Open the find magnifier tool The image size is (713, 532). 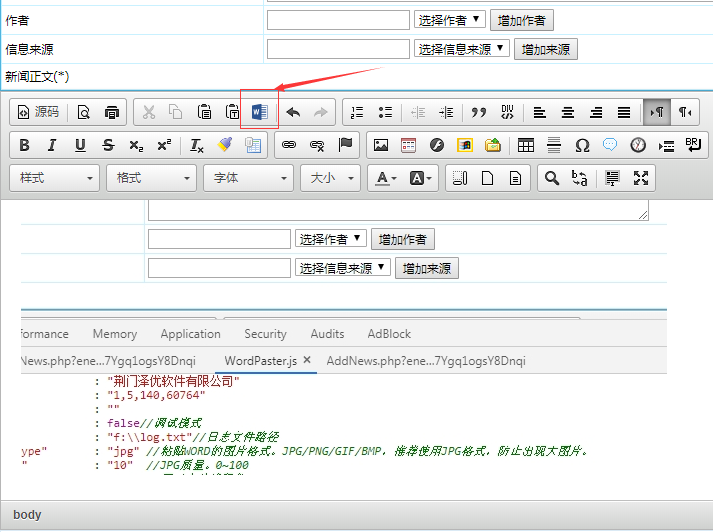pos(551,178)
